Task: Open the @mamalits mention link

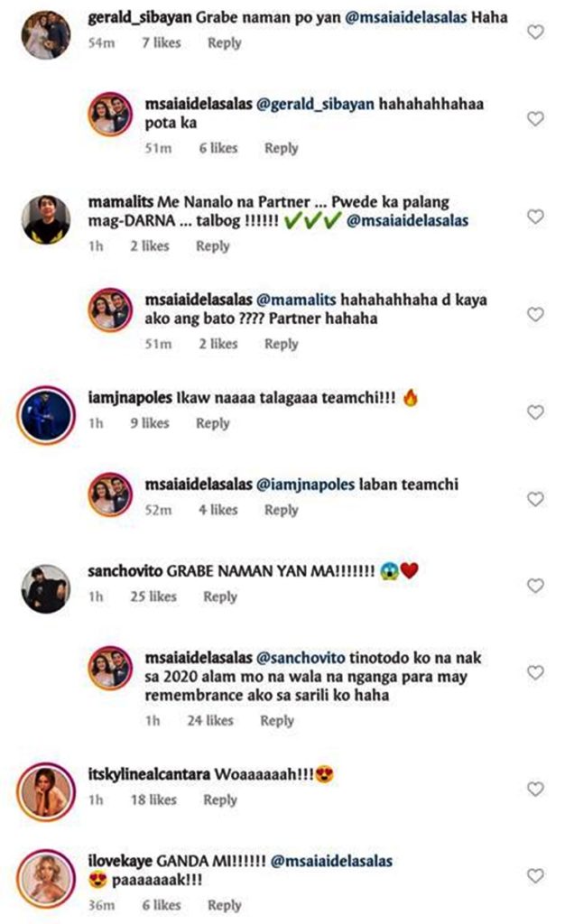Action: coord(296,300)
